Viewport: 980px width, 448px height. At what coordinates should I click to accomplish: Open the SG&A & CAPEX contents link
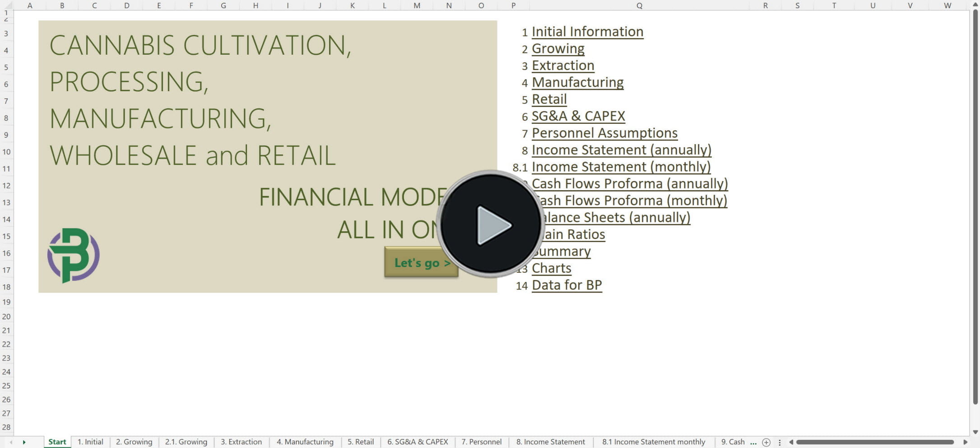578,116
